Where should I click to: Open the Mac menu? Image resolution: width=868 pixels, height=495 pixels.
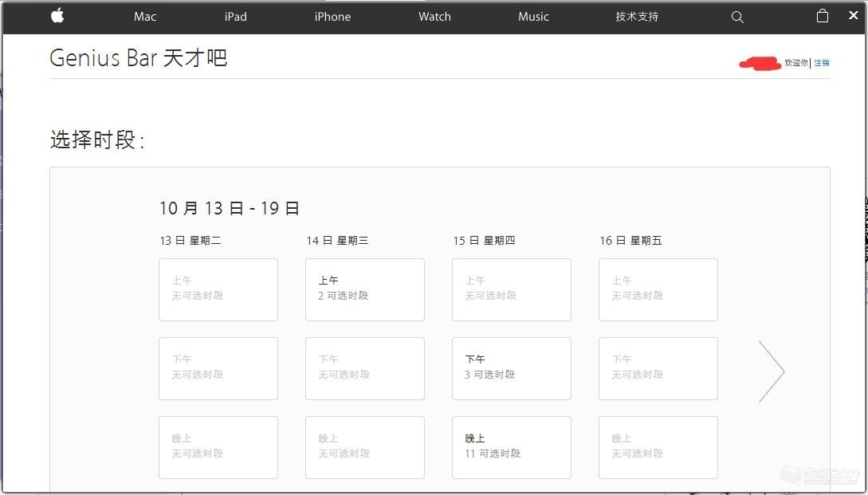coord(145,17)
